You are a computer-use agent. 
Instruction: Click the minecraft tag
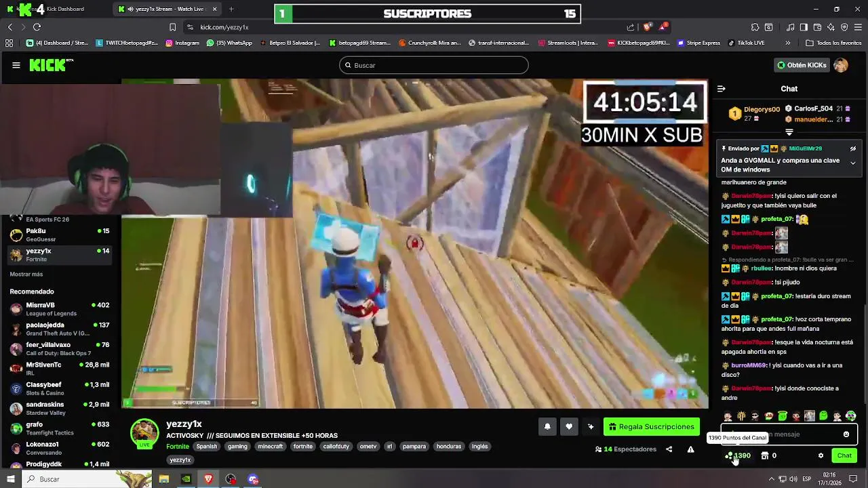point(270,447)
